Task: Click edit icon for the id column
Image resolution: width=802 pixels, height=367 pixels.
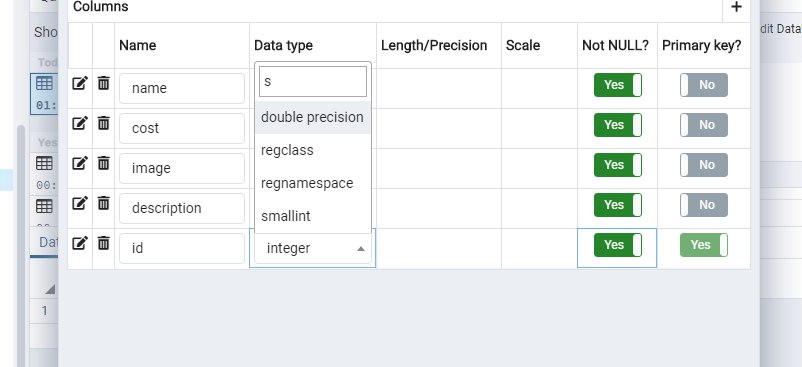Action: pos(79,243)
